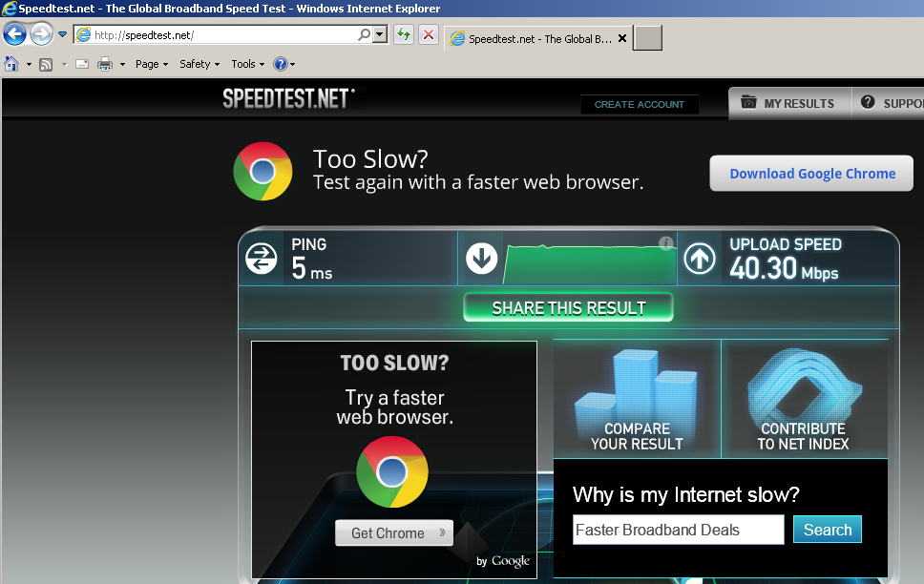Click the Get Chrome button
This screenshot has height=584, width=924.
pos(394,532)
